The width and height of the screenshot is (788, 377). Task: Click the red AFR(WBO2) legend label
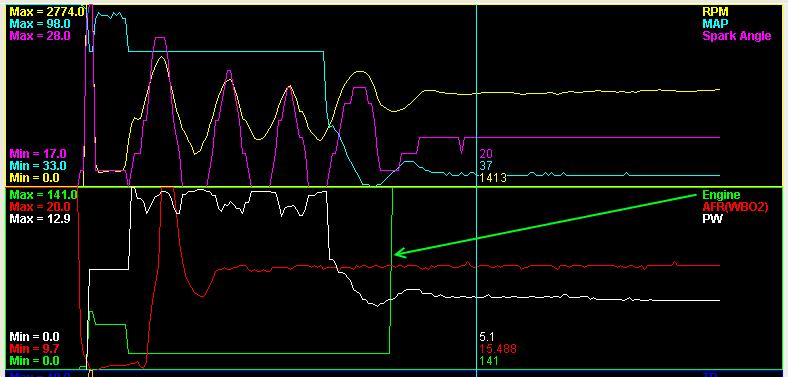(x=735, y=207)
